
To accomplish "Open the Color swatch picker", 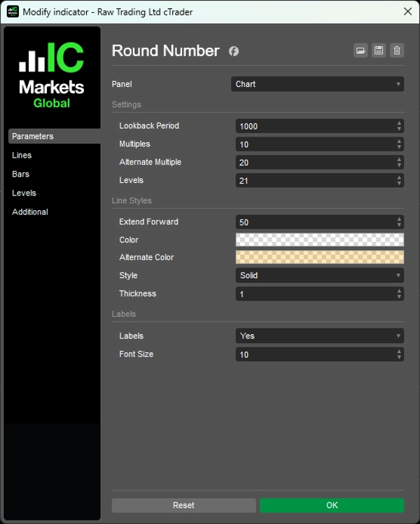I will [319, 240].
